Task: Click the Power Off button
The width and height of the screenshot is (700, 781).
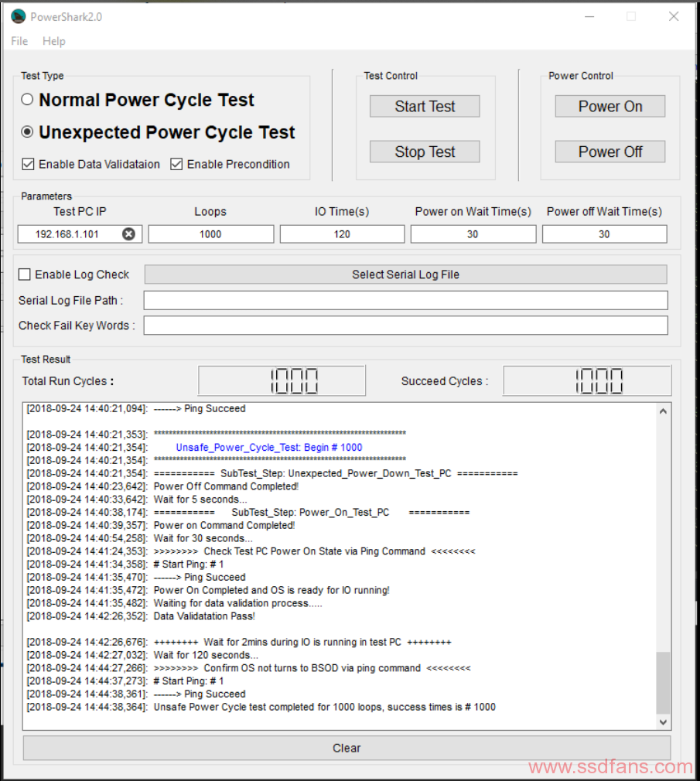Action: pyautogui.click(x=610, y=152)
